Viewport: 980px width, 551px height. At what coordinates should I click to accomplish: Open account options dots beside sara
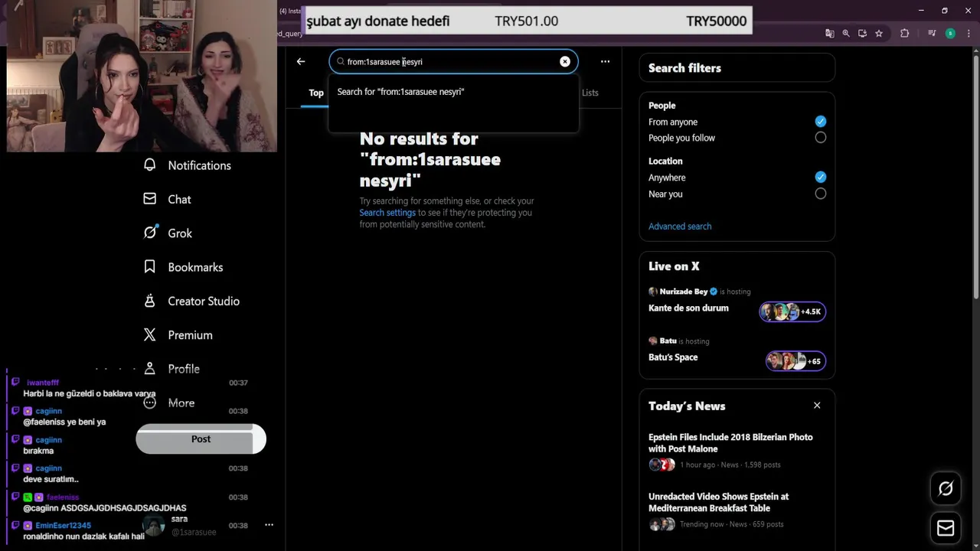point(269,525)
